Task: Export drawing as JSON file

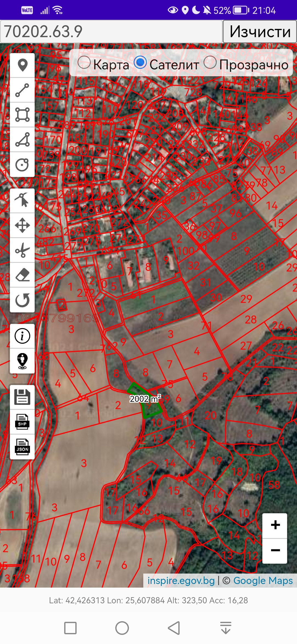Action: (x=22, y=447)
